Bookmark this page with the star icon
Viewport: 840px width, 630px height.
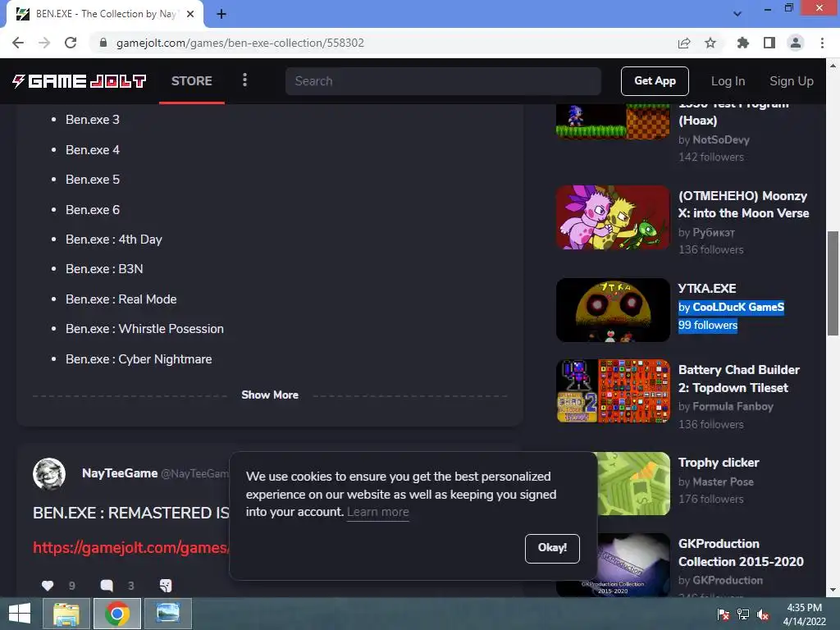pyautogui.click(x=710, y=43)
